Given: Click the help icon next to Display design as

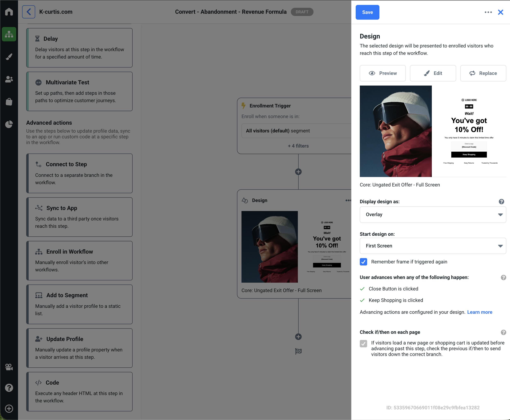Looking at the screenshot, I should tap(501, 202).
